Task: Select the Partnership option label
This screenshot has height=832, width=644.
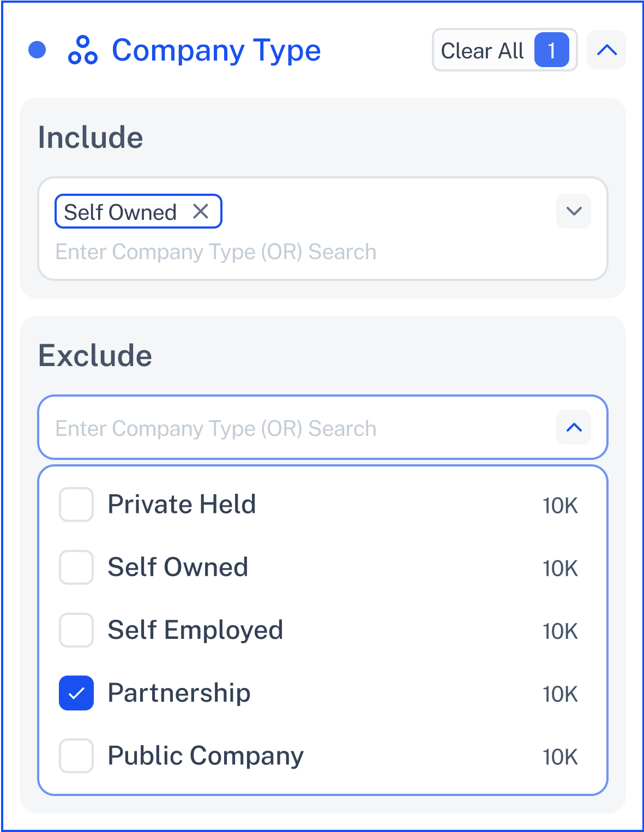Action: [179, 693]
